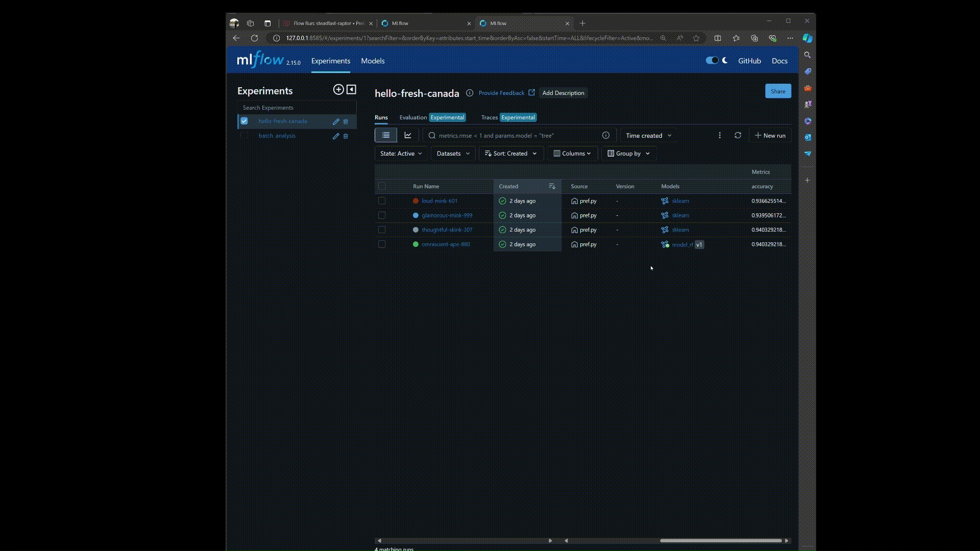Click the Share button
The width and height of the screenshot is (980, 551).
778,91
